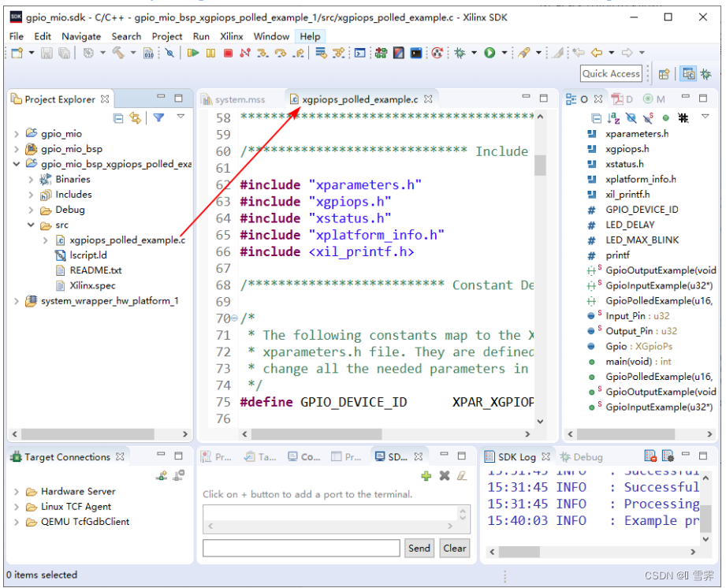
Task: Collapse the src folder
Action: pyautogui.click(x=31, y=225)
